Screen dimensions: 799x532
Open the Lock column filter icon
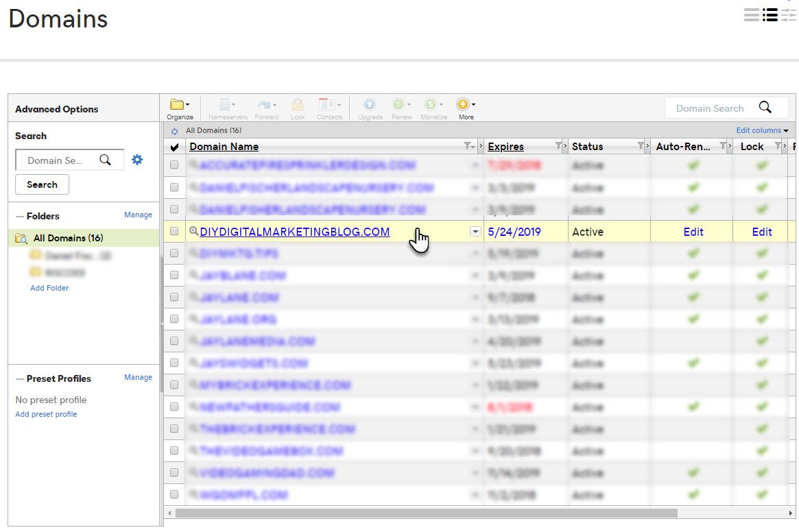[x=778, y=146]
